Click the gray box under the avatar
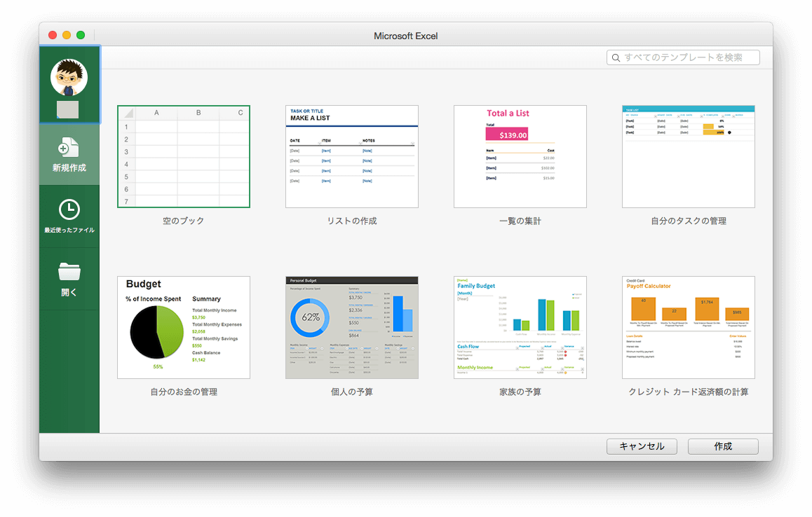Image resolution: width=812 pixels, height=517 pixels. (x=67, y=110)
